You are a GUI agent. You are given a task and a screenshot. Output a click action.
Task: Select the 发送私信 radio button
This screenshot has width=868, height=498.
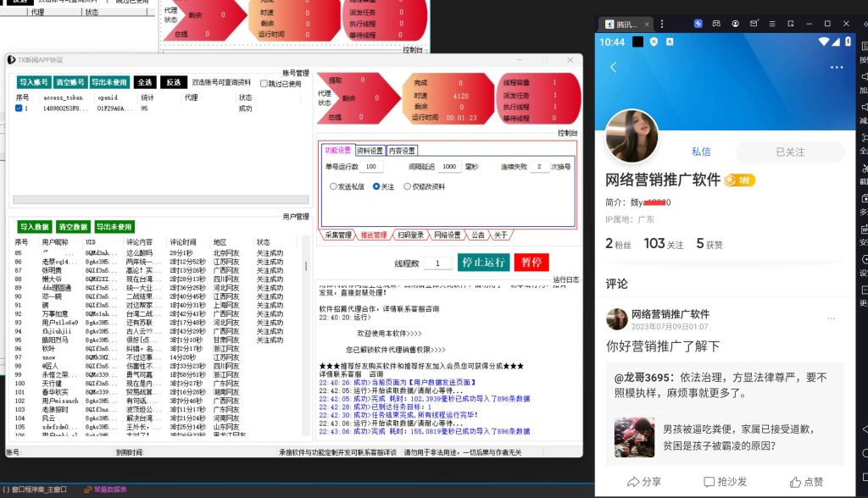tap(333, 186)
